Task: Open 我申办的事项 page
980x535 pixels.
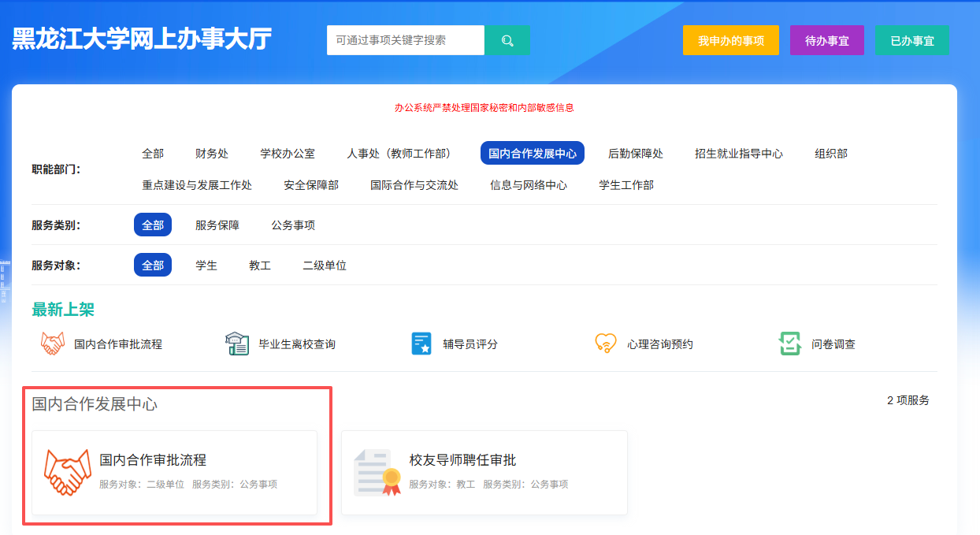Action: point(731,40)
